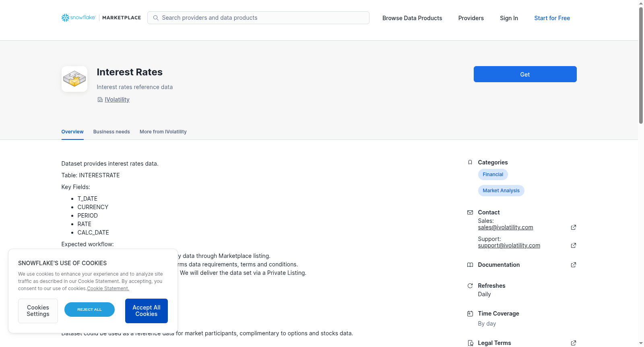
Task: Click the T_DATE field name
Action: click(x=87, y=199)
